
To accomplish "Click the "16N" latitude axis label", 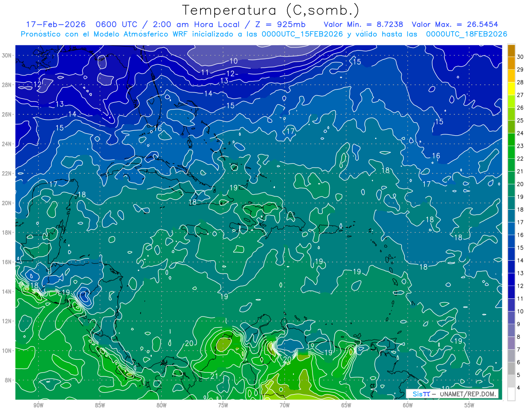I will pos(7,262).
